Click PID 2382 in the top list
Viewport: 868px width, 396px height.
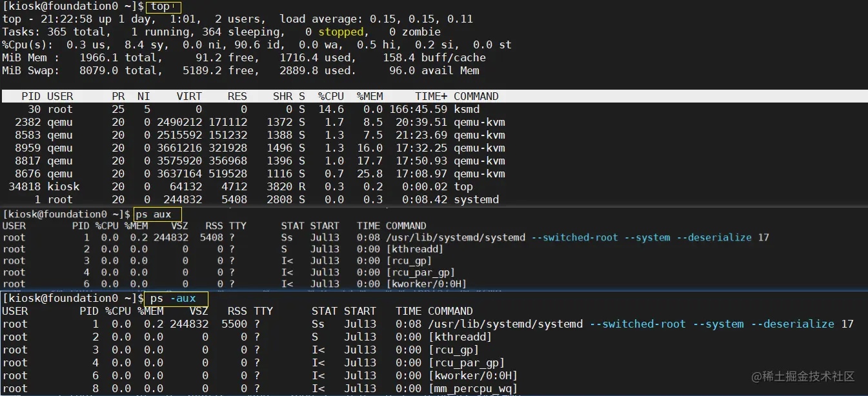click(28, 122)
